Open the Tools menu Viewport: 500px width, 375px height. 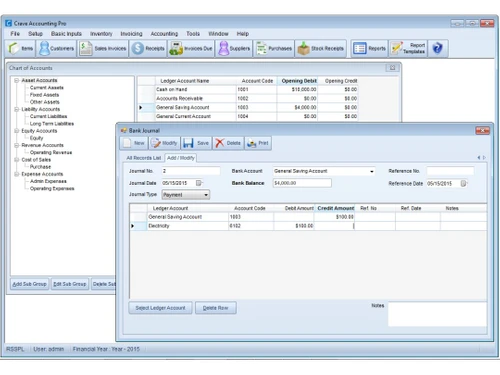[x=193, y=34]
